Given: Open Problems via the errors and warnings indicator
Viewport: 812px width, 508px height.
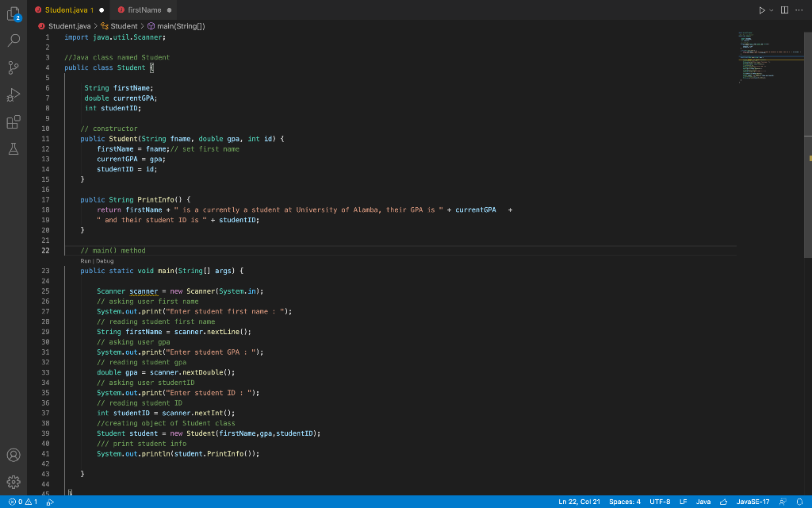Looking at the screenshot, I should (21, 501).
